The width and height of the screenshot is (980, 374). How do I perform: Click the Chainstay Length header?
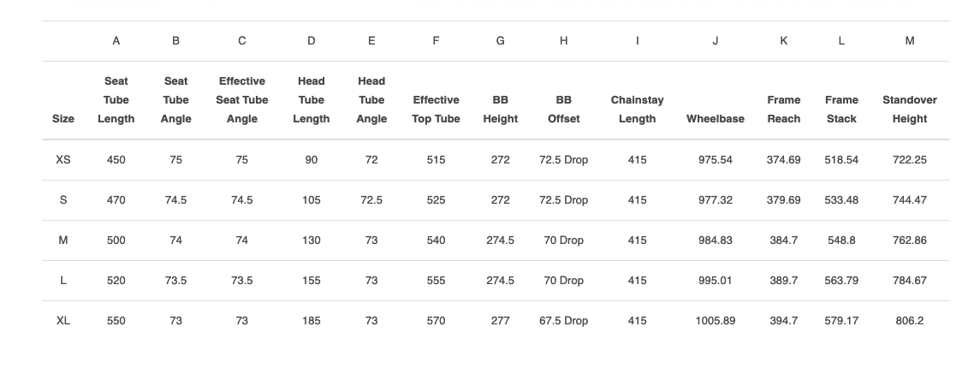[637, 110]
